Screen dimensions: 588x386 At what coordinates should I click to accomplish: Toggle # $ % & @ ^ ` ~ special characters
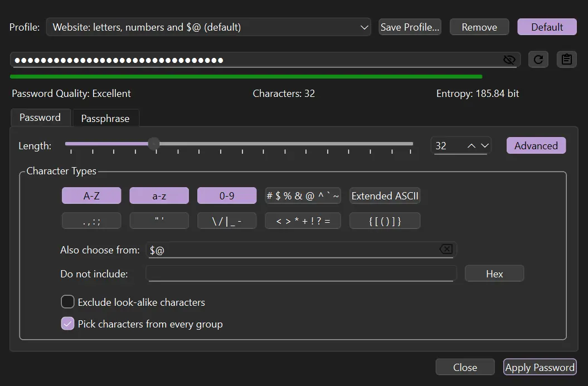(x=303, y=196)
